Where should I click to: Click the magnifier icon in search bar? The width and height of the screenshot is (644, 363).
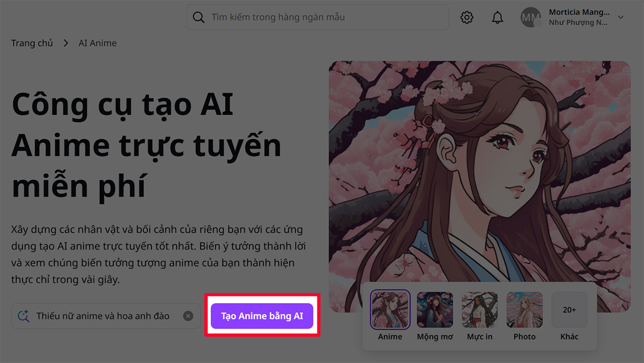(x=199, y=18)
